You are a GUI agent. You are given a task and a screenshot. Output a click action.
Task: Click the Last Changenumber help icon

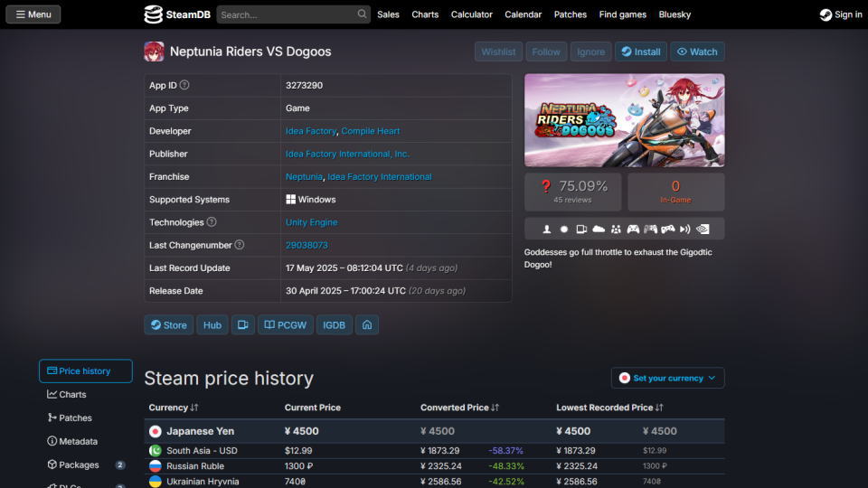coord(239,245)
